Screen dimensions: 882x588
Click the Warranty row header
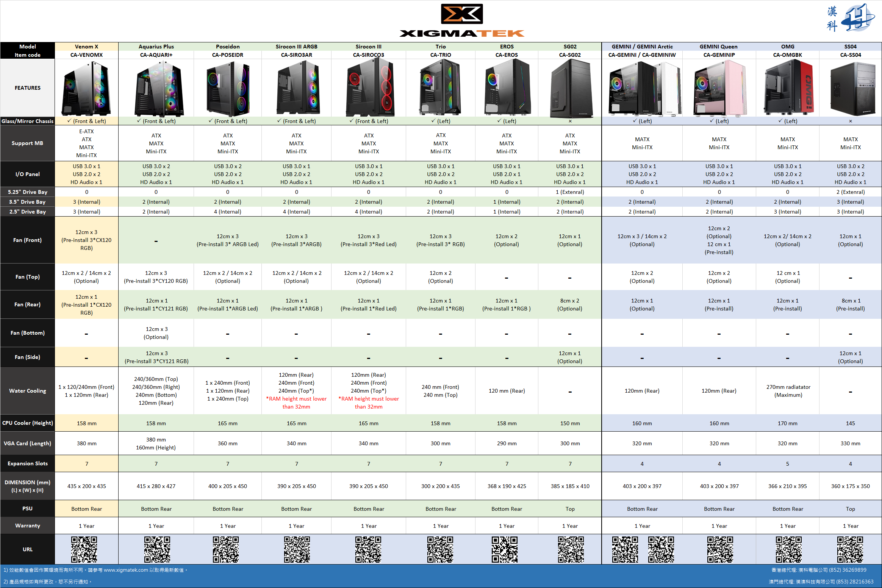[x=27, y=526]
